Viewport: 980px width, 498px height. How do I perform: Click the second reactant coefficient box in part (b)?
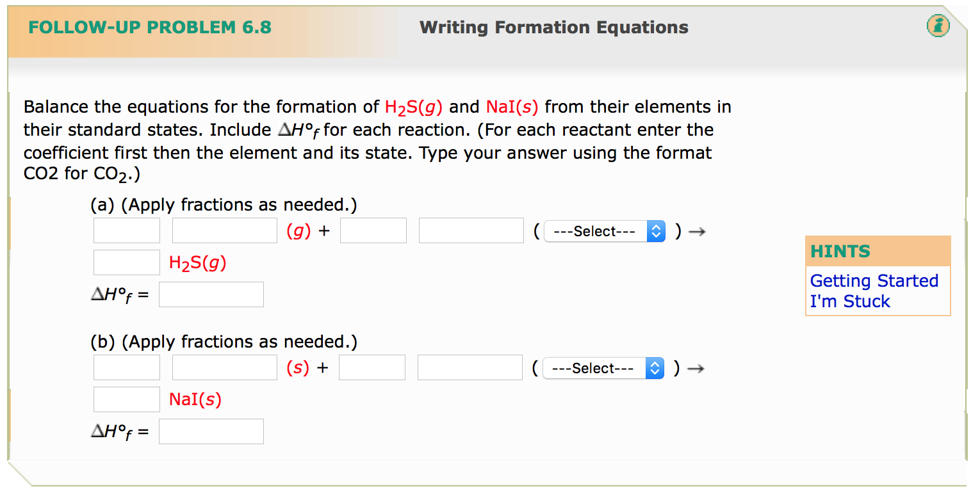tap(372, 367)
